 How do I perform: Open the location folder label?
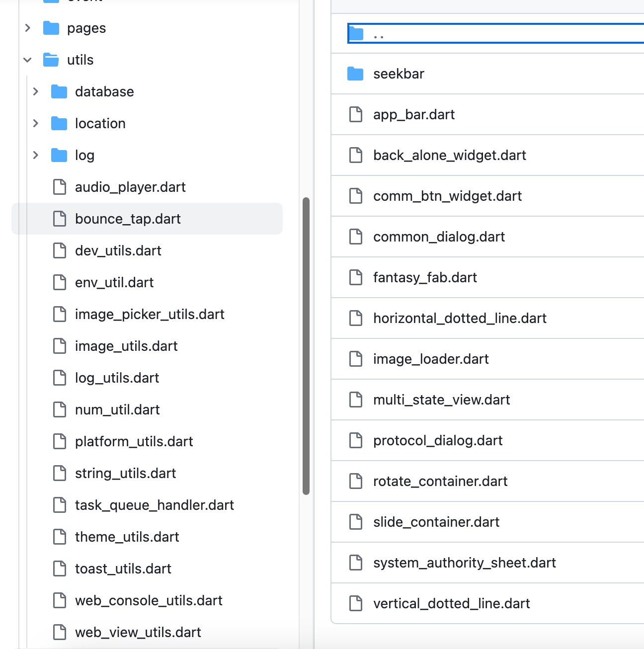[100, 124]
